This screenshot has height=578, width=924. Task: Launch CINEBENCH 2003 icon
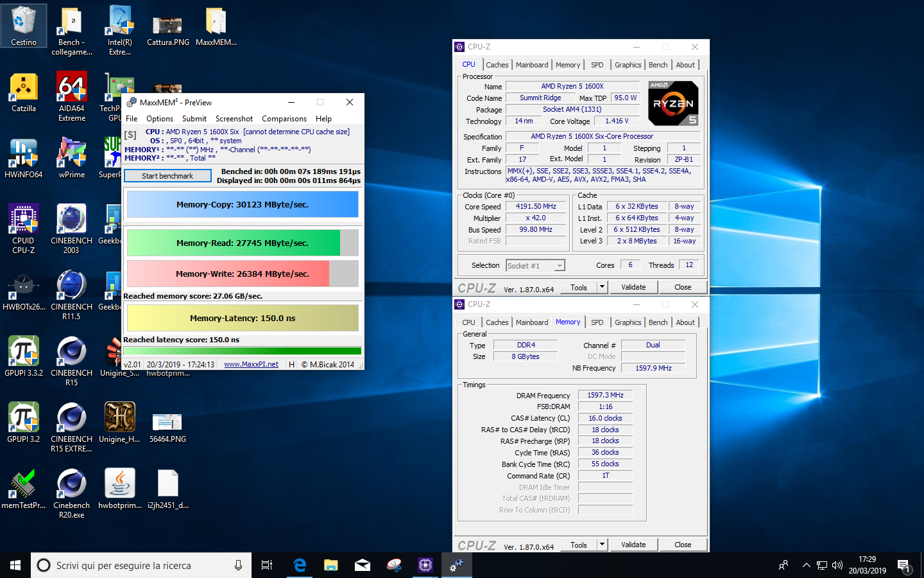coord(72,229)
